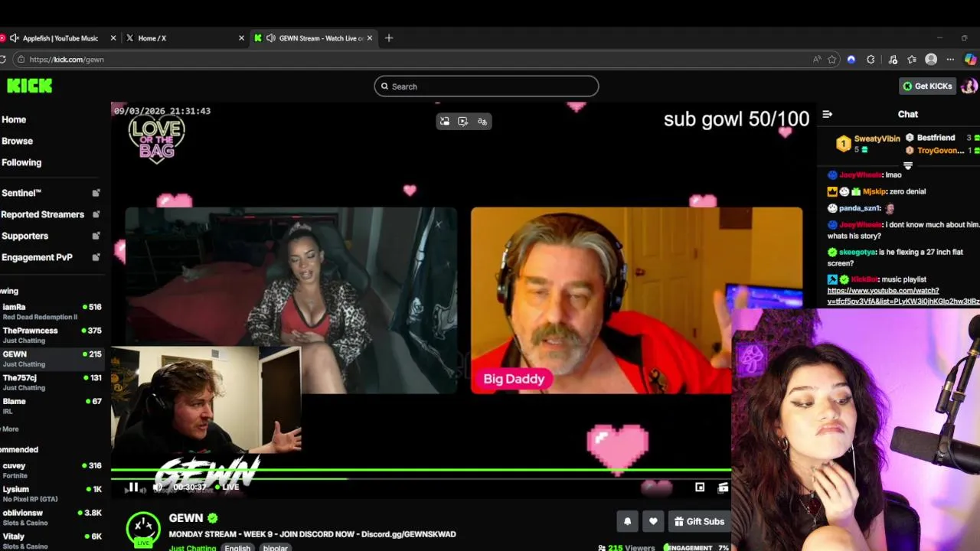Expand the More following channels list

pyautogui.click(x=10, y=429)
